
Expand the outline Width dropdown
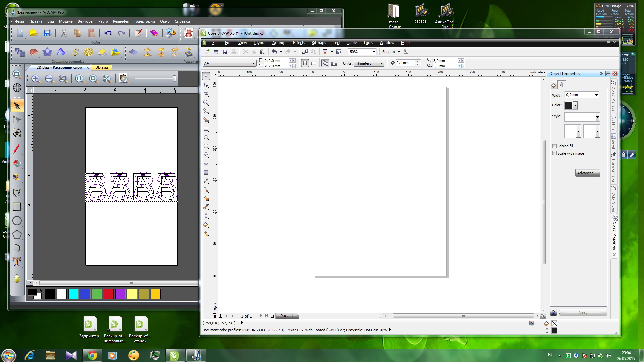[596, 95]
